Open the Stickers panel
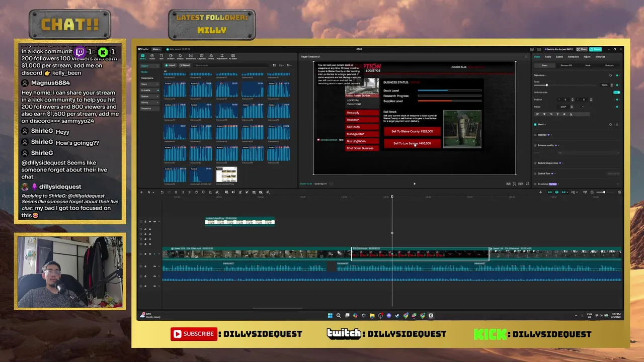The image size is (644, 362). [x=171, y=56]
